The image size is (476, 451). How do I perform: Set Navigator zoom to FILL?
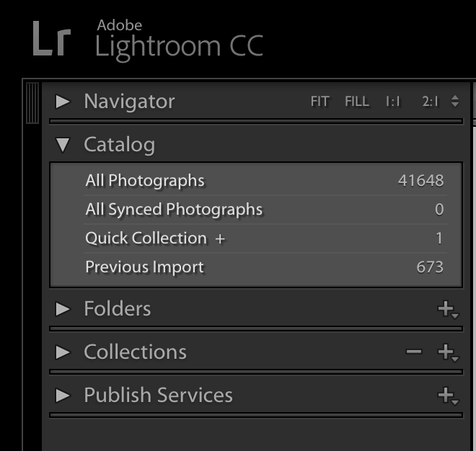356,102
